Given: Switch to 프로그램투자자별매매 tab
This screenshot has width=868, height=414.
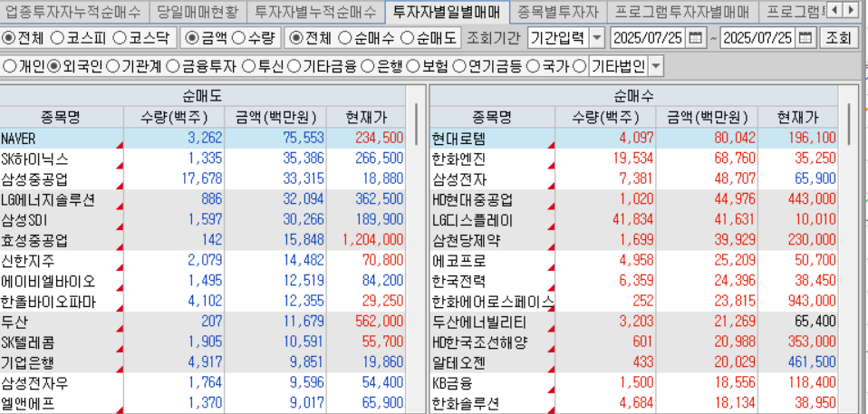Looking at the screenshot, I should [x=682, y=11].
